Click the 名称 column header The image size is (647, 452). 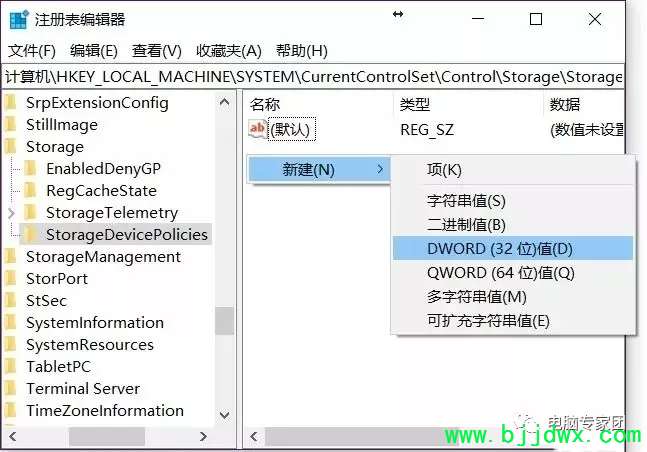pyautogui.click(x=265, y=104)
